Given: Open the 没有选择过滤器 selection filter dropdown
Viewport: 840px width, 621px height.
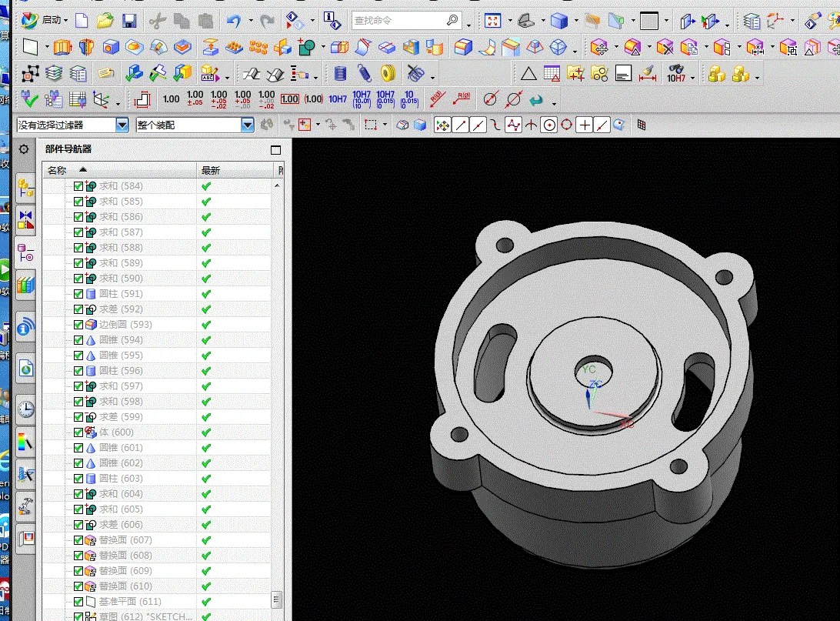Looking at the screenshot, I should (x=122, y=125).
